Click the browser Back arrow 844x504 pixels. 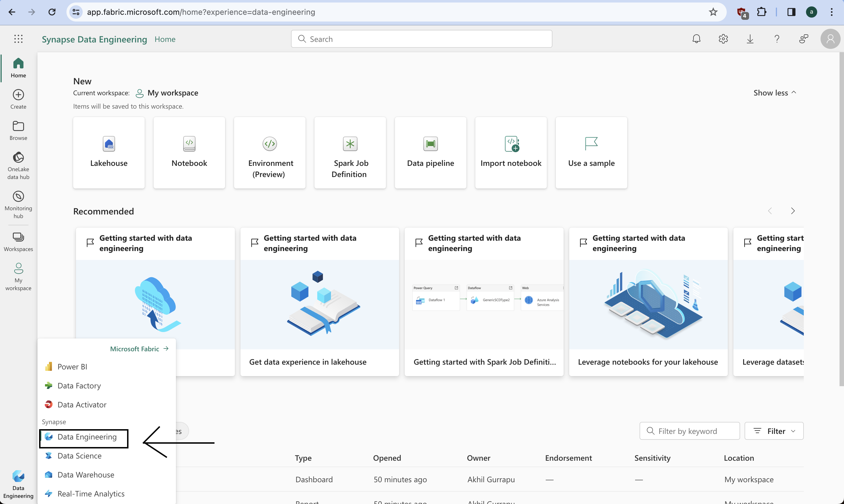click(12, 12)
